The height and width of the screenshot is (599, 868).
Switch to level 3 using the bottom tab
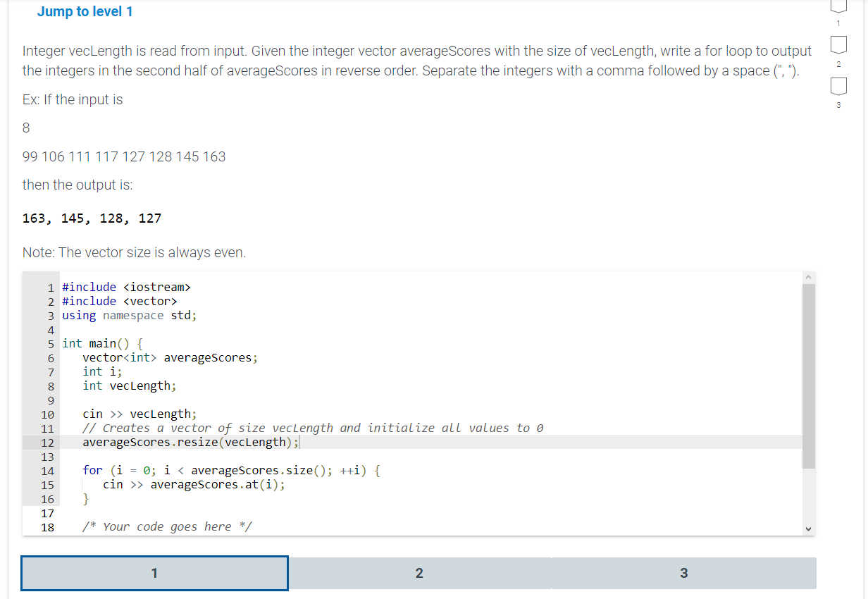(x=683, y=573)
